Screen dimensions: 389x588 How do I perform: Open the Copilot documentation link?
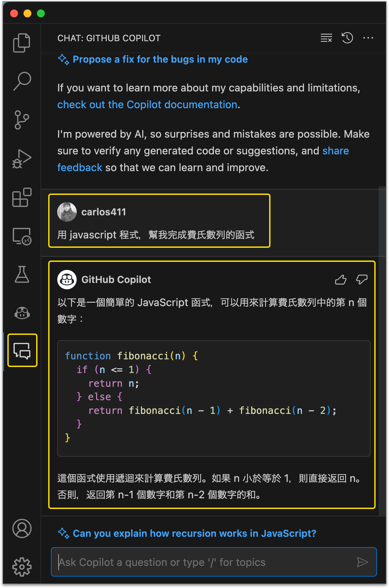point(147,105)
